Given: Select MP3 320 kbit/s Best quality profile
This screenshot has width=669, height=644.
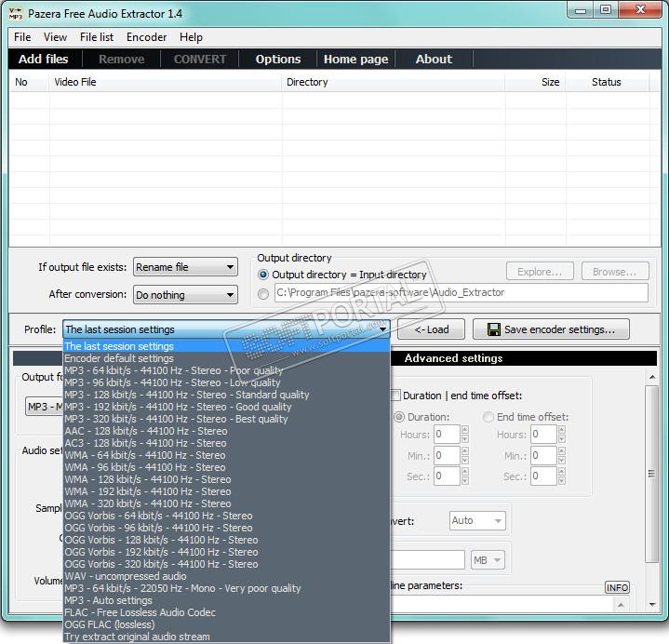Looking at the screenshot, I should pos(226,419).
